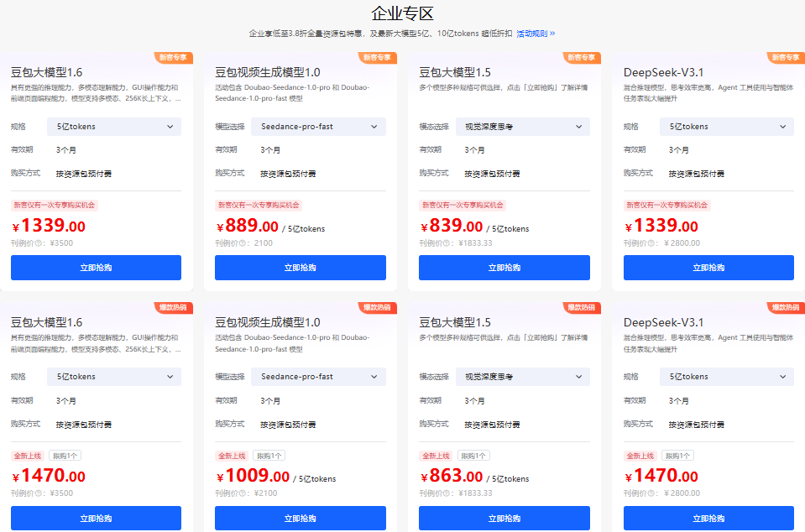
Task: Click the 豆包视频生成模型1.0 title in 爆款热销 card
Action: tap(268, 323)
